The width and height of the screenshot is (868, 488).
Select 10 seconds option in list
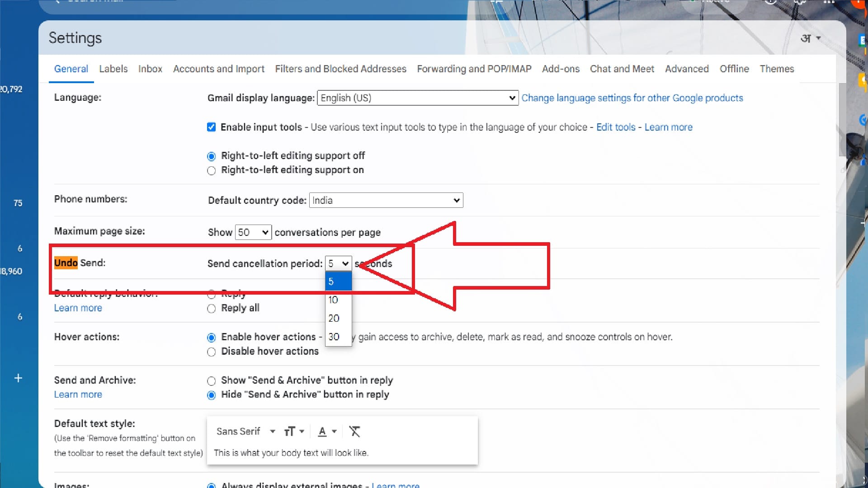click(x=339, y=300)
